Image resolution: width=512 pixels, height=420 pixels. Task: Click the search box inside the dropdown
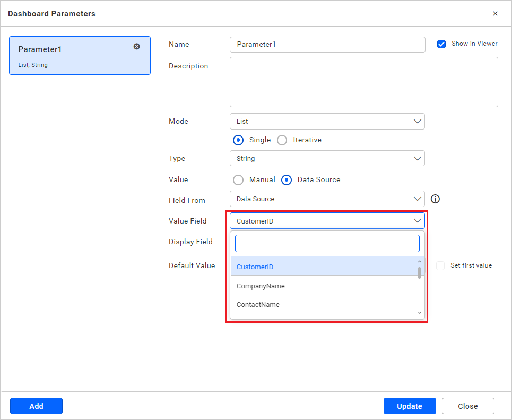tap(327, 243)
